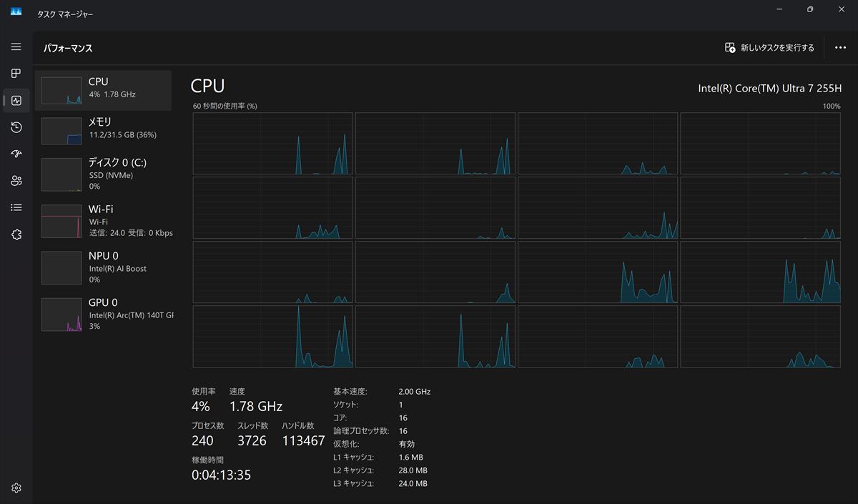Open the hamburger navigation menu
858x504 pixels.
click(16, 46)
